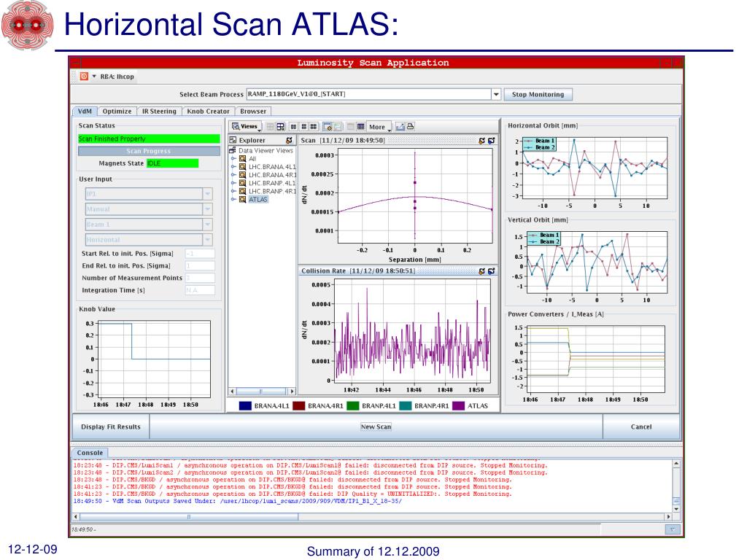Click the BRANA.4R1 dark red legend swatch
747x560 pixels.
[298, 405]
